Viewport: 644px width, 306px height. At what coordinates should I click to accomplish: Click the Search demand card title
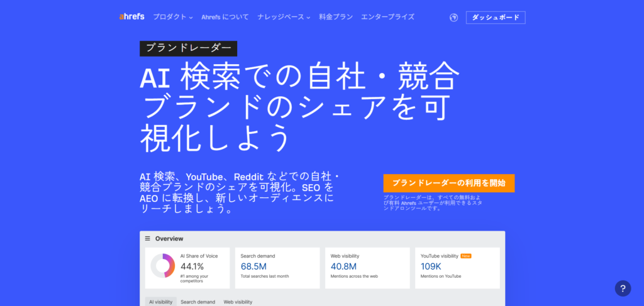[257, 256]
